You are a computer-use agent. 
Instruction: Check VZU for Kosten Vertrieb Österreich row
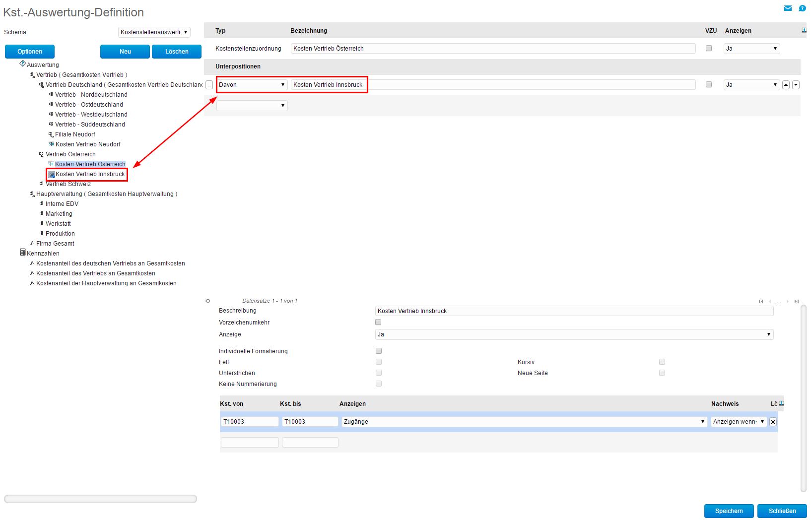tap(709, 48)
